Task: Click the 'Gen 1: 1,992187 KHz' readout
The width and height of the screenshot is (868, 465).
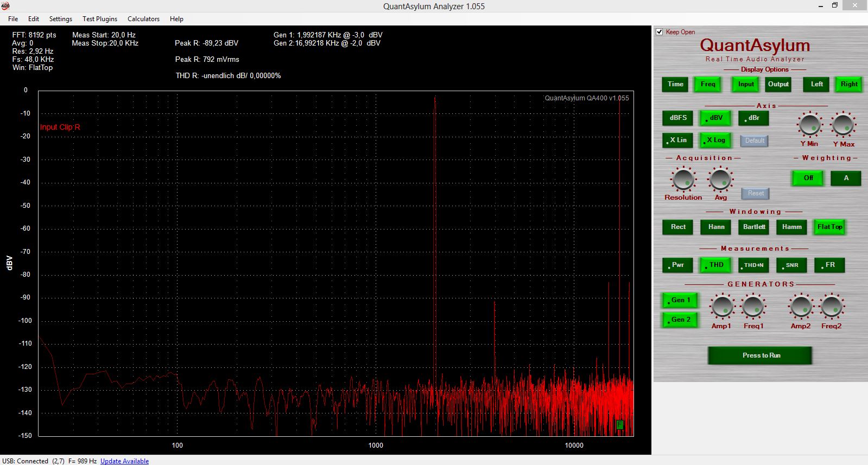Action: (328, 35)
